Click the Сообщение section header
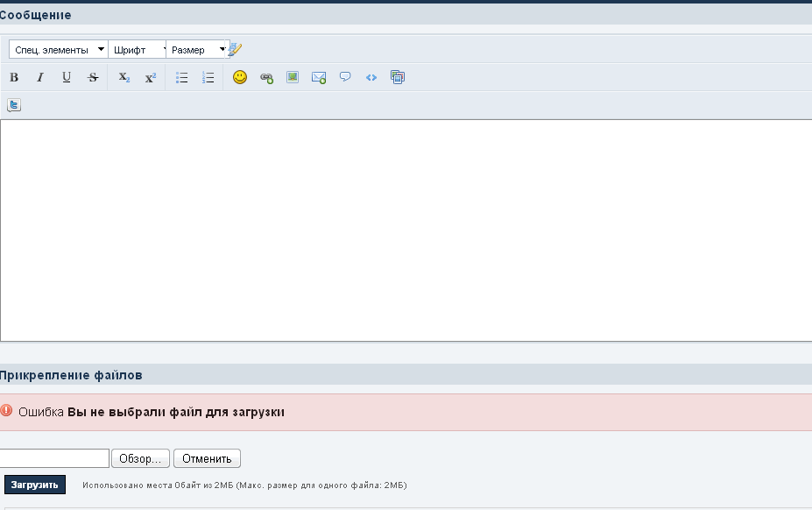Viewport: 812px width, 510px height. coord(36,15)
